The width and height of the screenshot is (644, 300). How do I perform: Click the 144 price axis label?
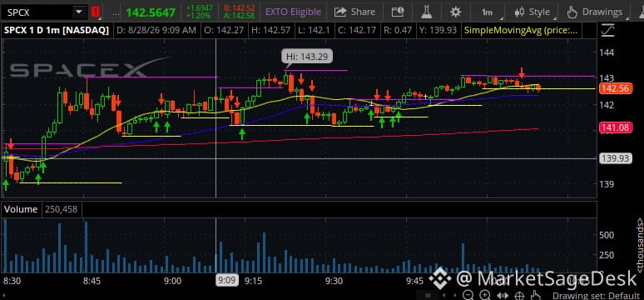[607, 52]
